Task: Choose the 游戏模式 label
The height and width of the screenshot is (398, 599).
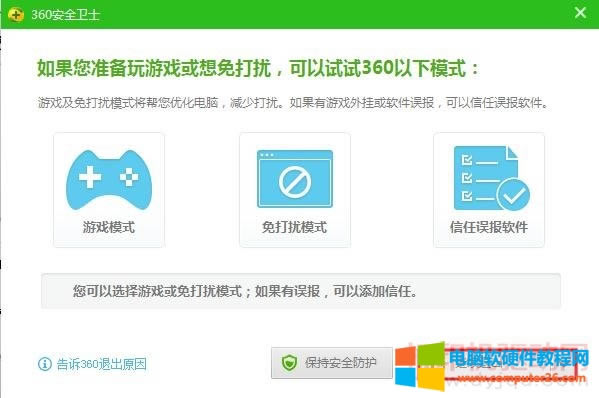Action: click(109, 227)
